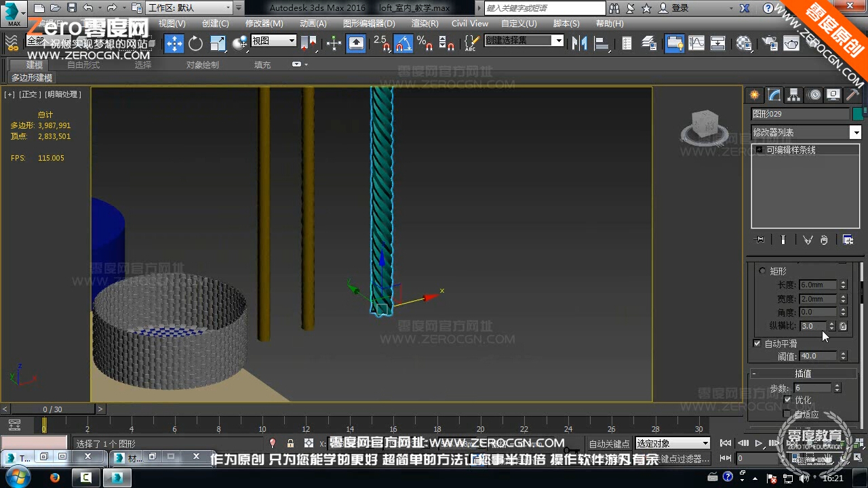
Task: Select the Scale tool
Action: [218, 43]
